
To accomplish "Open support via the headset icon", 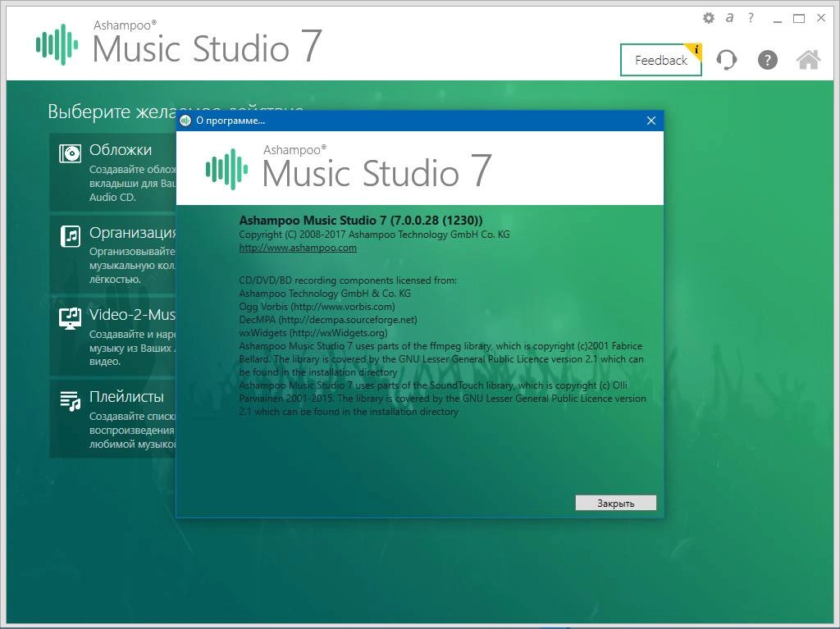I will pos(727,60).
